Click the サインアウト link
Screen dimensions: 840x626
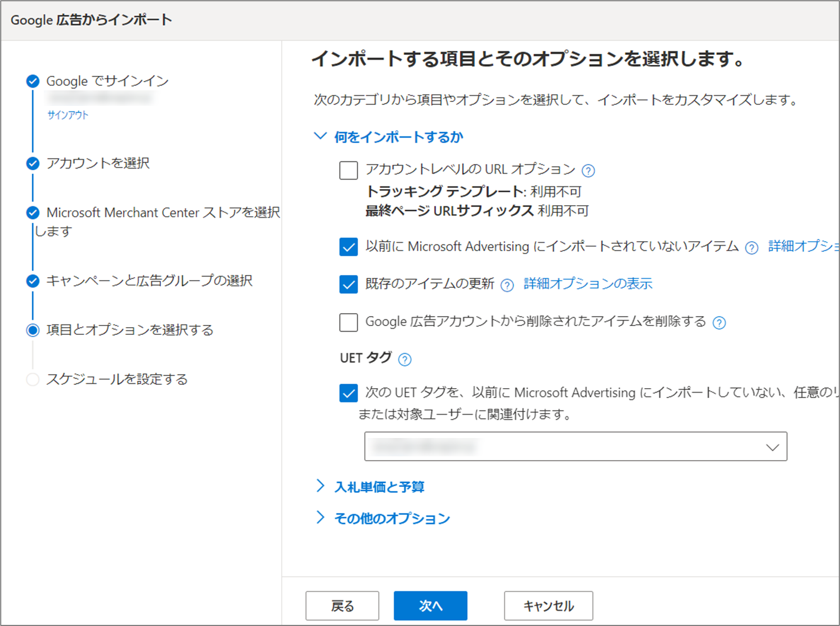click(x=68, y=115)
